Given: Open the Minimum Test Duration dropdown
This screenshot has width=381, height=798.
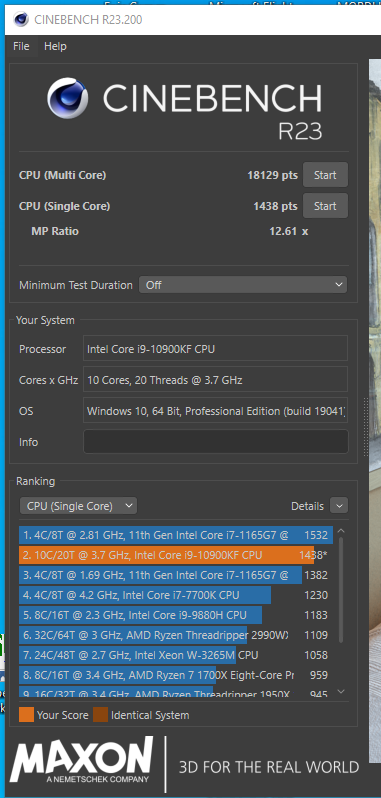Looking at the screenshot, I should point(243,285).
